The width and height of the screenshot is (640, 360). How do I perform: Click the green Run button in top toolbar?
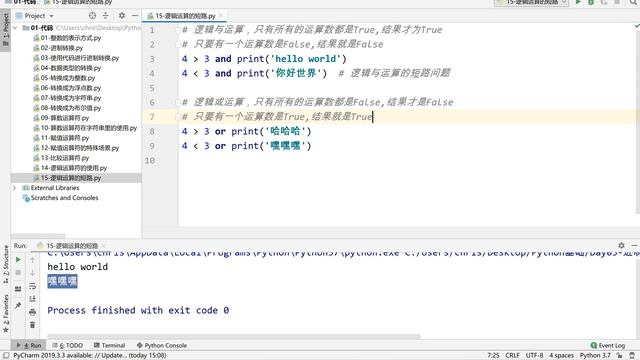tap(578, 2)
